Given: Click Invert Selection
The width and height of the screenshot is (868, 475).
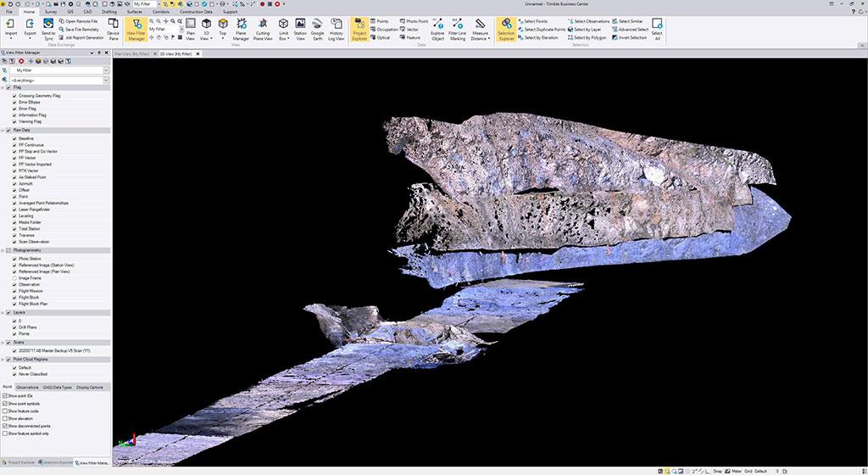Looking at the screenshot, I should (630, 37).
